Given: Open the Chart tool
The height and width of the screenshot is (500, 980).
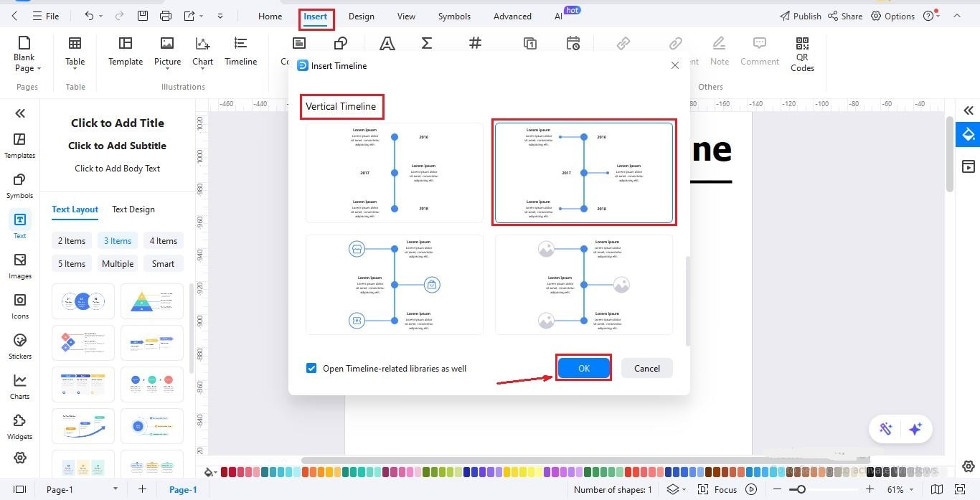Looking at the screenshot, I should click(x=202, y=52).
